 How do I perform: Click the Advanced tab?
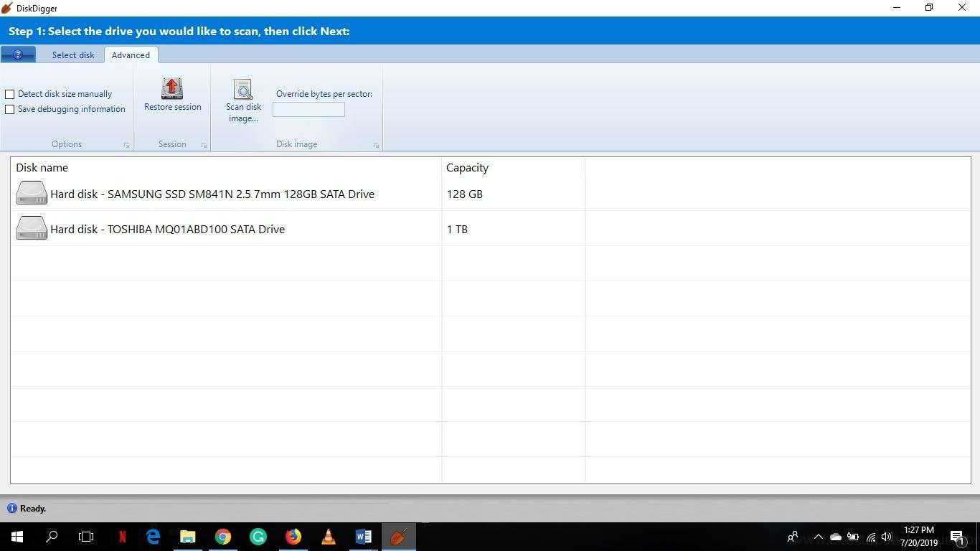point(131,55)
